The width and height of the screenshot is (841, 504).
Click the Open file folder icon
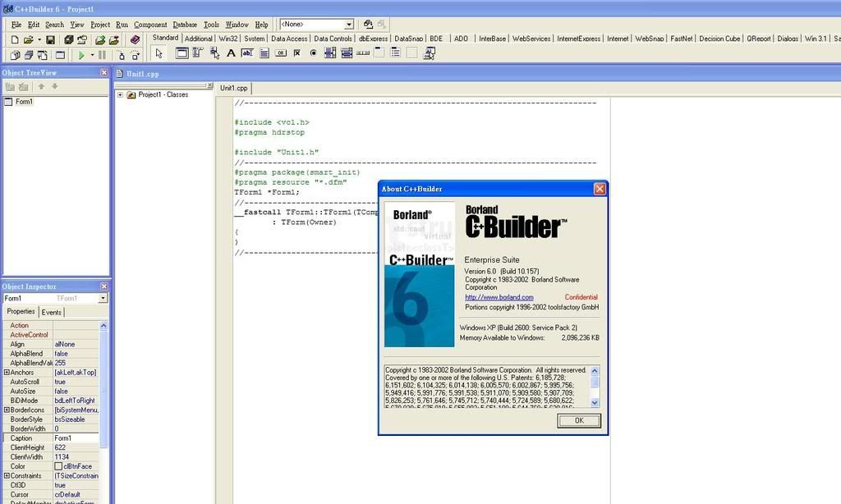tap(29, 39)
